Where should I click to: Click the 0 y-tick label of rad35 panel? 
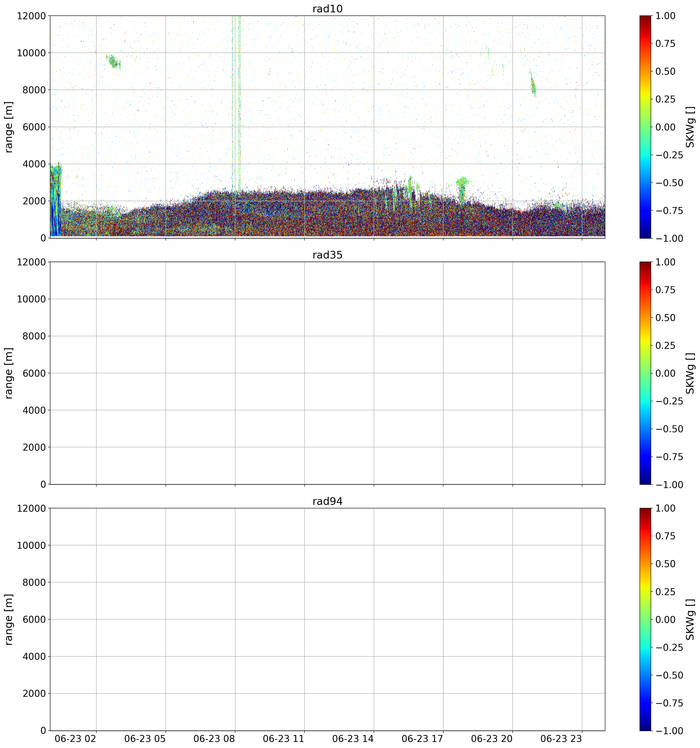click(43, 485)
